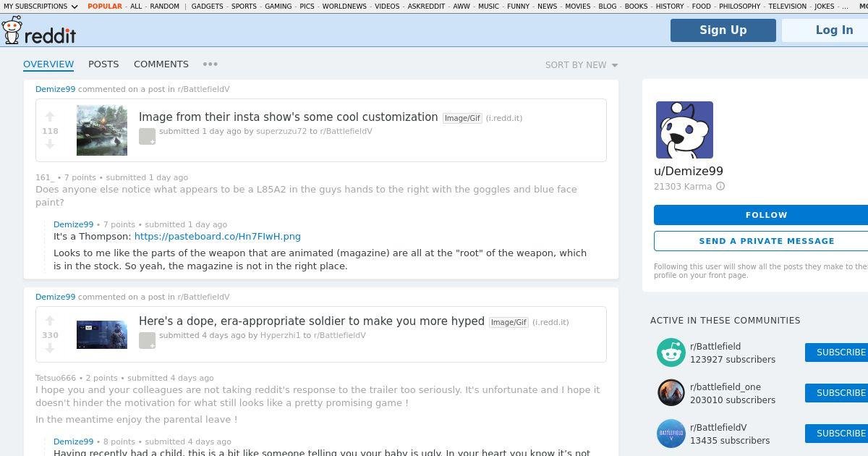This screenshot has height=456, width=868.
Task: Open the three-dots more tabs menu
Action: (x=210, y=64)
